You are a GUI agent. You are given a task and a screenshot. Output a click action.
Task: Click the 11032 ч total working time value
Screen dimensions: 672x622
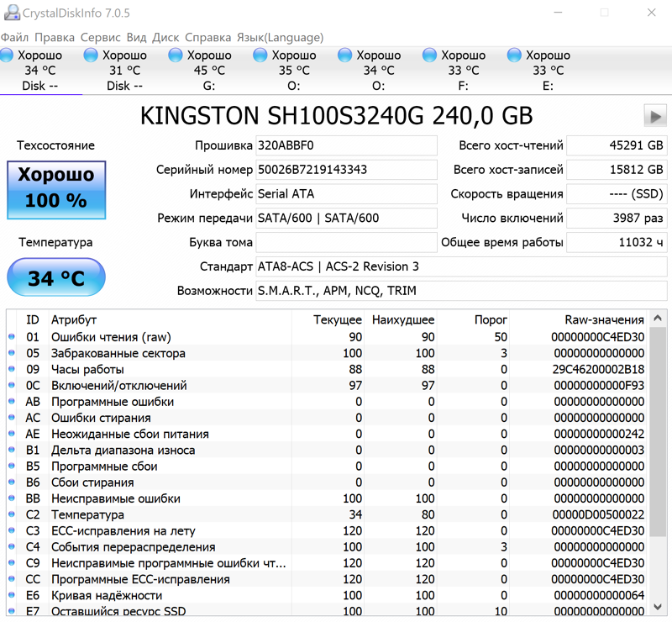tap(617, 242)
